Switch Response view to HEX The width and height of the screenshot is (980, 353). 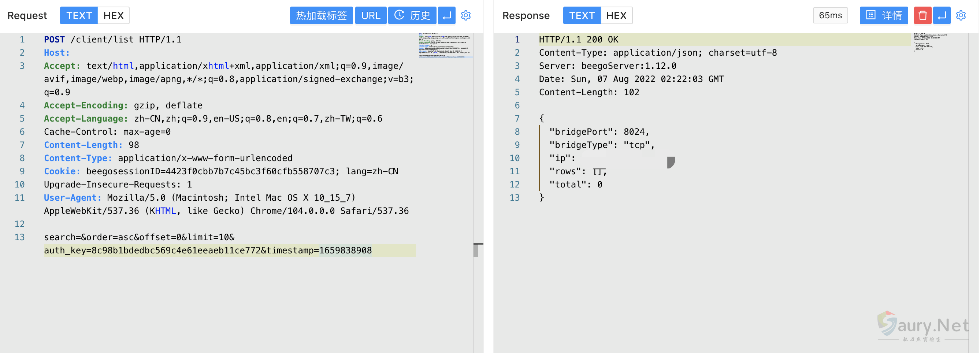[x=616, y=16]
